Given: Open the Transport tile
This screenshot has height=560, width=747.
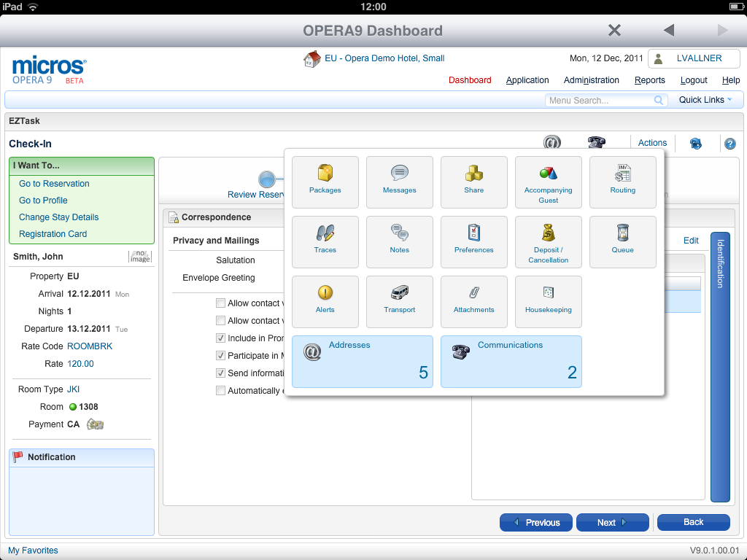Looking at the screenshot, I should 399,302.
